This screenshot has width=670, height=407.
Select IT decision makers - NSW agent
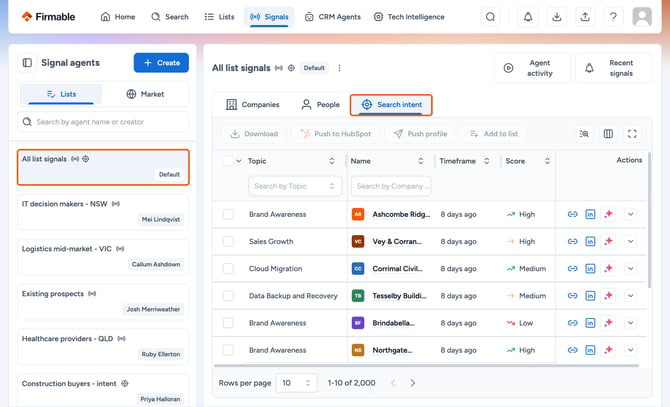[x=103, y=212]
